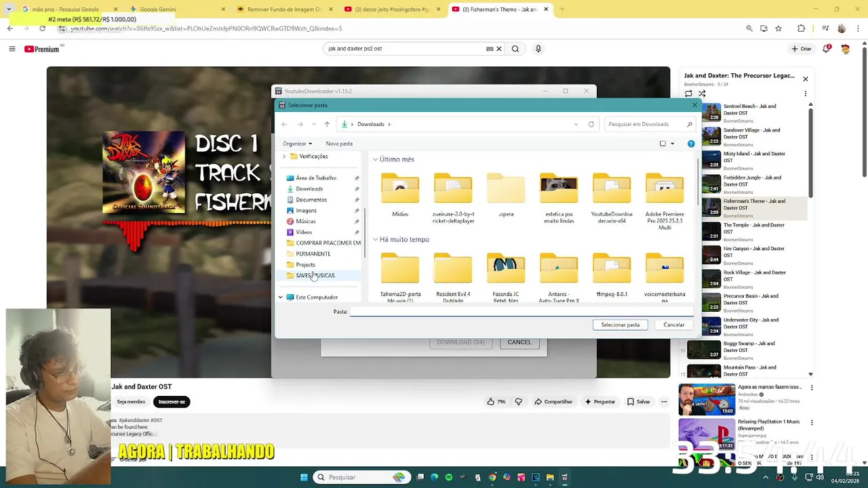
Task: Select SAVES MUSICAS folder in sidebar
Action: tap(315, 275)
